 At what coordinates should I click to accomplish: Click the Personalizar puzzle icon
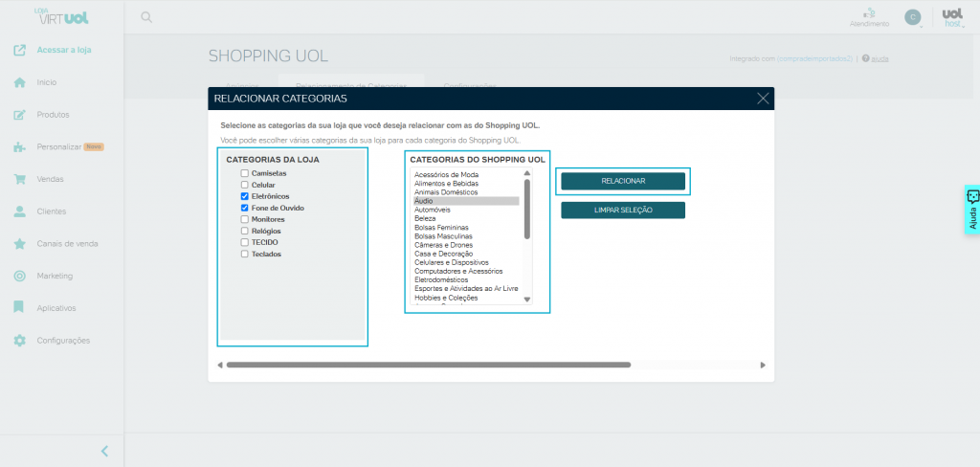click(x=20, y=147)
